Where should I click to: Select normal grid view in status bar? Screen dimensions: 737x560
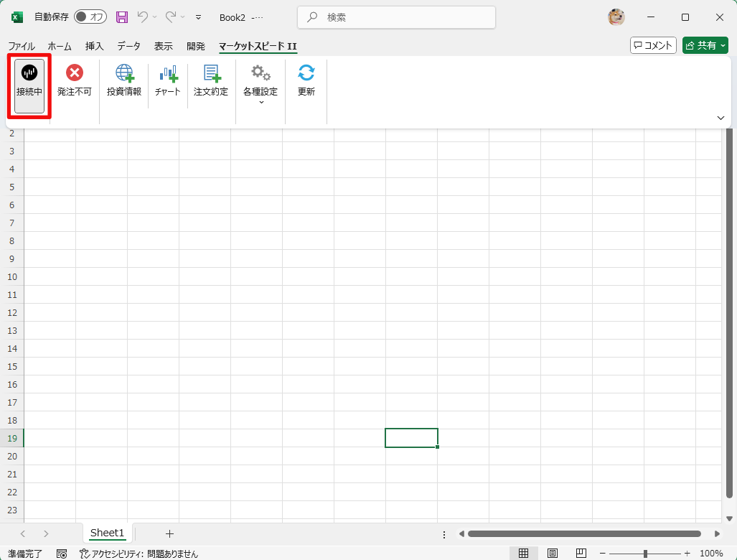(x=524, y=554)
